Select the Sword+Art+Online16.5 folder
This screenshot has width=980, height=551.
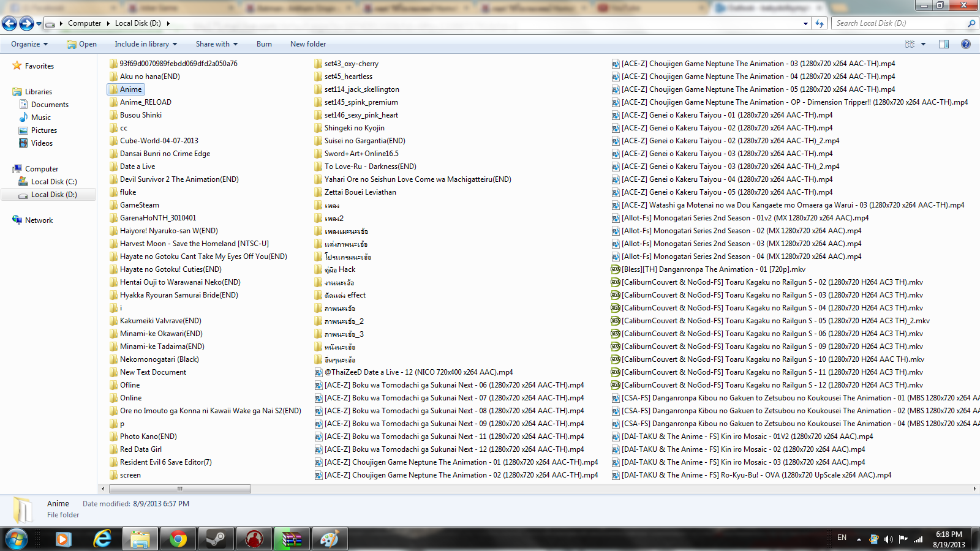pyautogui.click(x=356, y=154)
